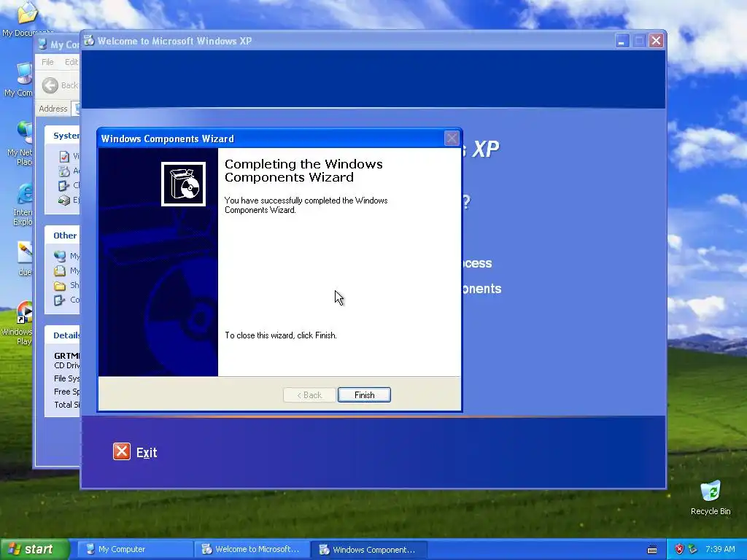
Task: Click the red security shield tray icon
Action: point(679,549)
